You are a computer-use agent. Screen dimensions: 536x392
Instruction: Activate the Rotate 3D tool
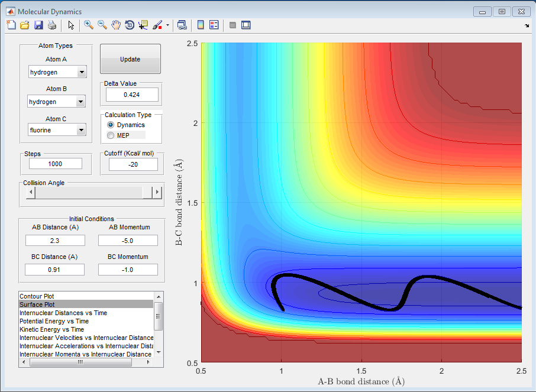(x=130, y=25)
